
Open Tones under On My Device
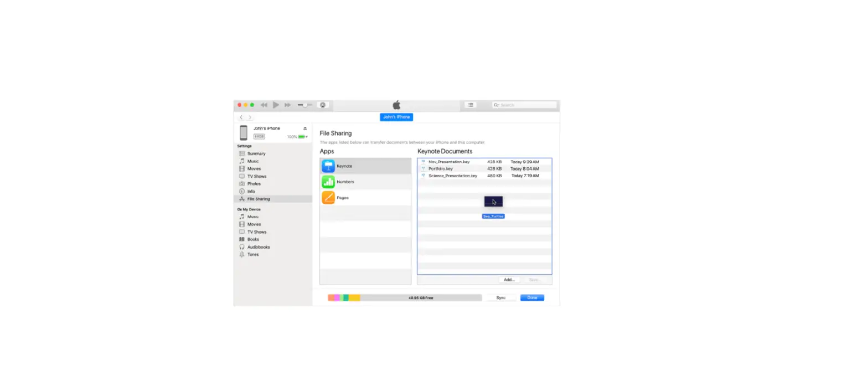(253, 254)
